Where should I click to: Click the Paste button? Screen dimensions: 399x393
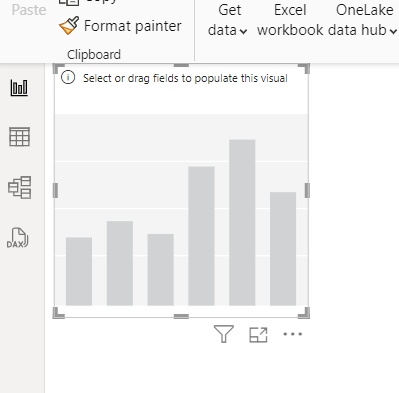(x=29, y=10)
